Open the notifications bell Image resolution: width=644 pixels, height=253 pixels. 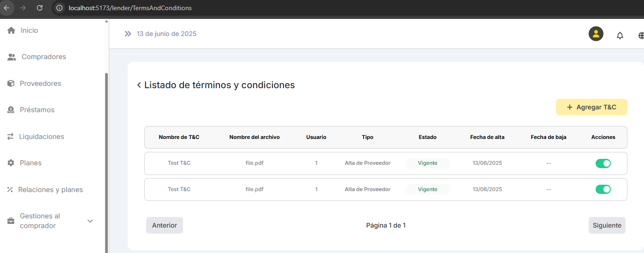(x=620, y=36)
